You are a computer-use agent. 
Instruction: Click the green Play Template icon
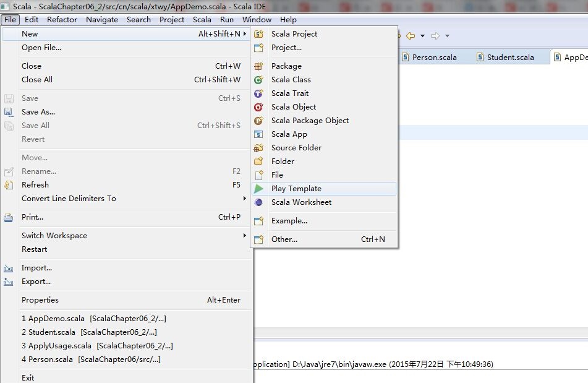(x=258, y=189)
